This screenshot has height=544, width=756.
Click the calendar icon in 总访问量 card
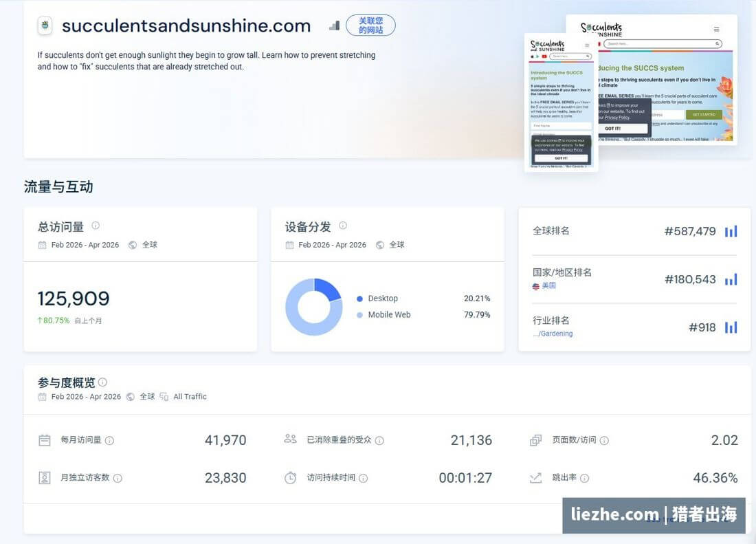click(x=43, y=245)
